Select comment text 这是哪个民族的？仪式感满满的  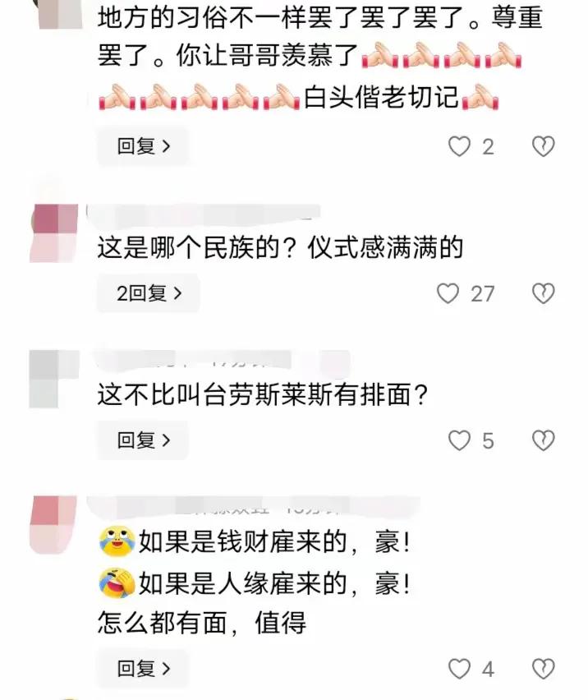tap(280, 248)
